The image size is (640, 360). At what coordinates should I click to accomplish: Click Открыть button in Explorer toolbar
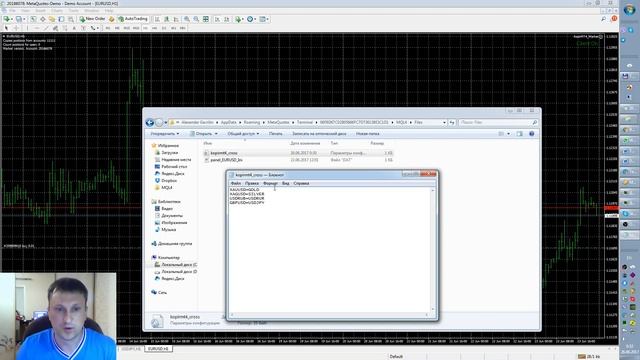tap(204, 133)
